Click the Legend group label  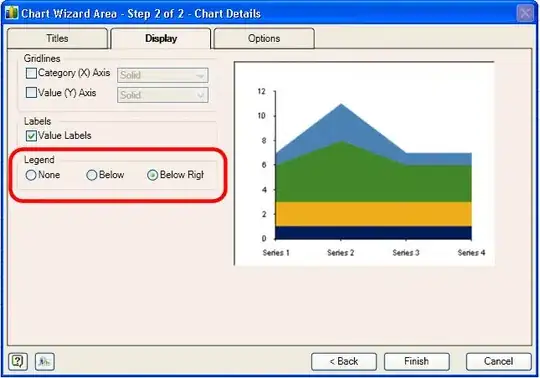point(39,160)
